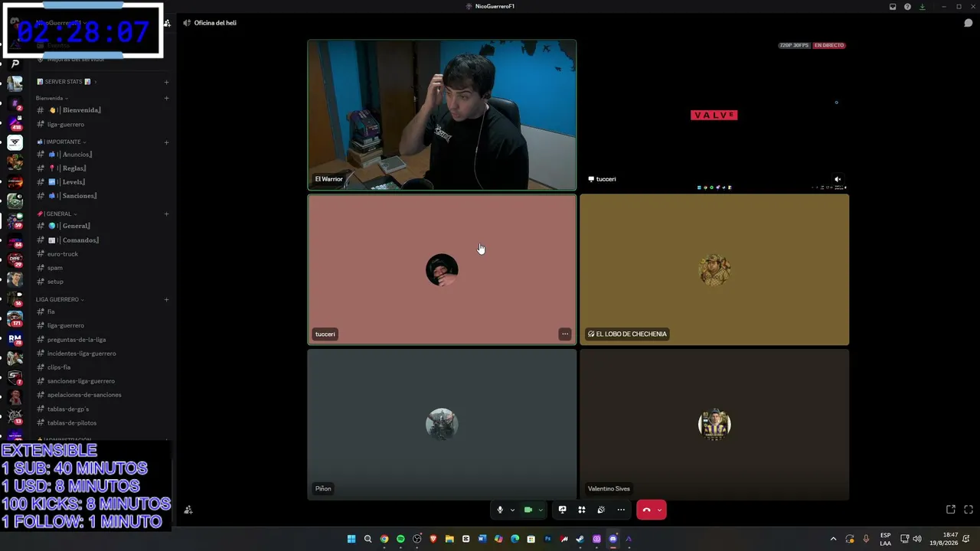Open microphone device options arrow

point(512,510)
